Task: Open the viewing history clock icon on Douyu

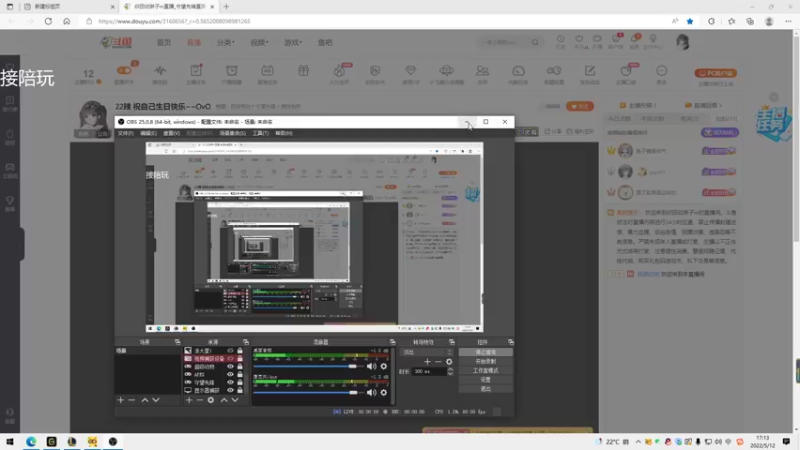Action: 561,39
